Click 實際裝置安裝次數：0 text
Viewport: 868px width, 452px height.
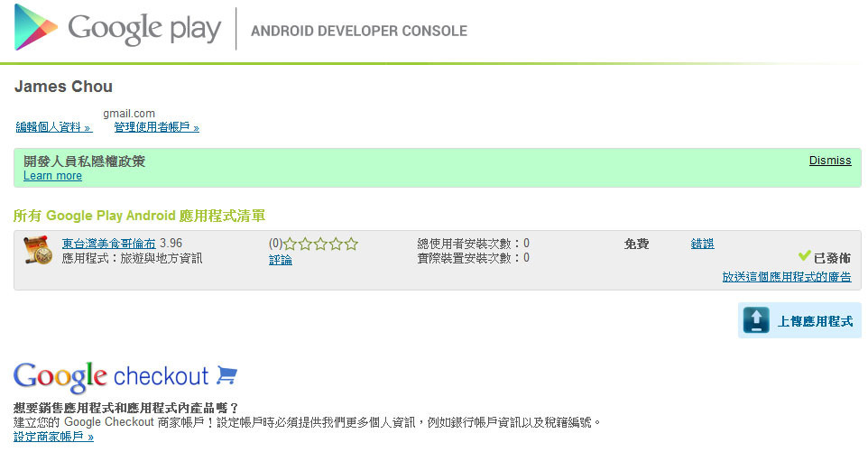(x=474, y=258)
